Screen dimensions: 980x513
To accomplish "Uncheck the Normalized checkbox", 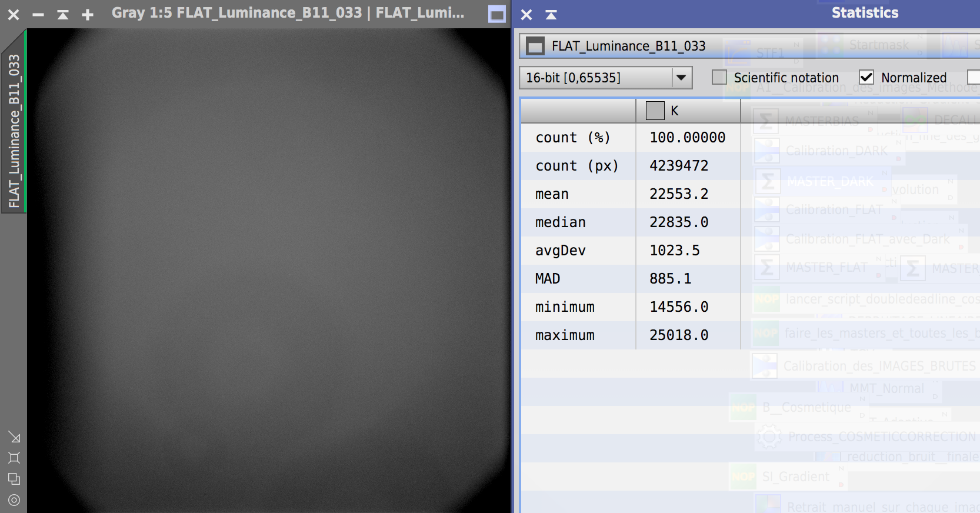I will (866, 77).
